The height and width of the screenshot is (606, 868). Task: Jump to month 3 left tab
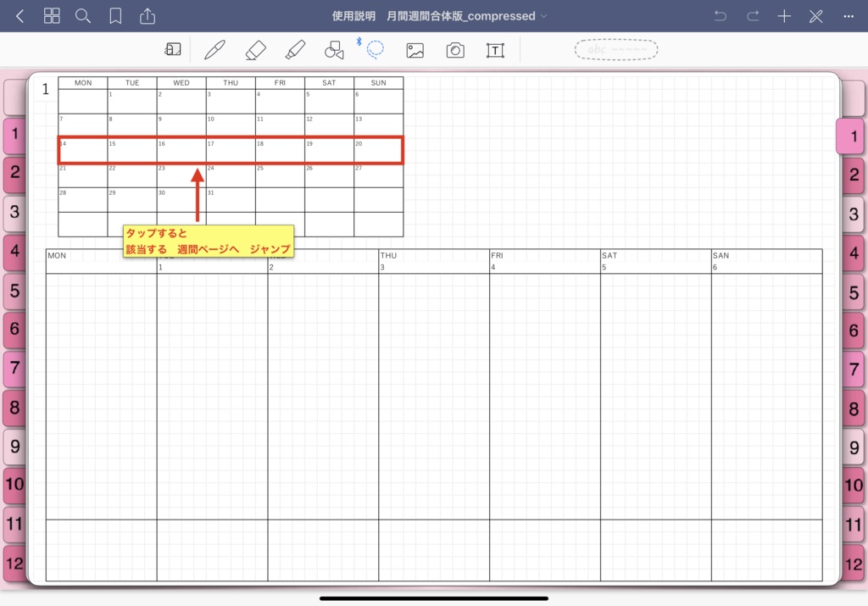[x=14, y=212]
